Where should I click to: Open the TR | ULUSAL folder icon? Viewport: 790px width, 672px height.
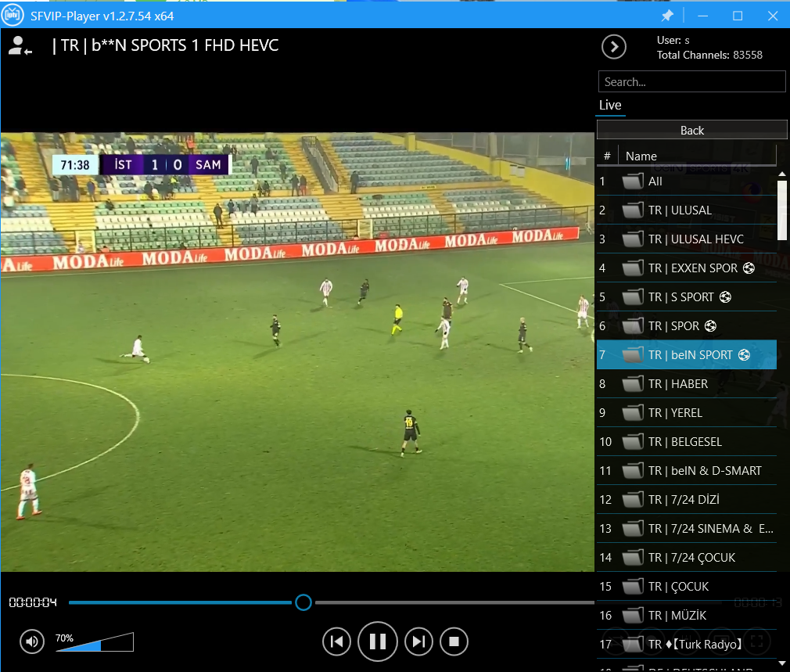coord(633,210)
